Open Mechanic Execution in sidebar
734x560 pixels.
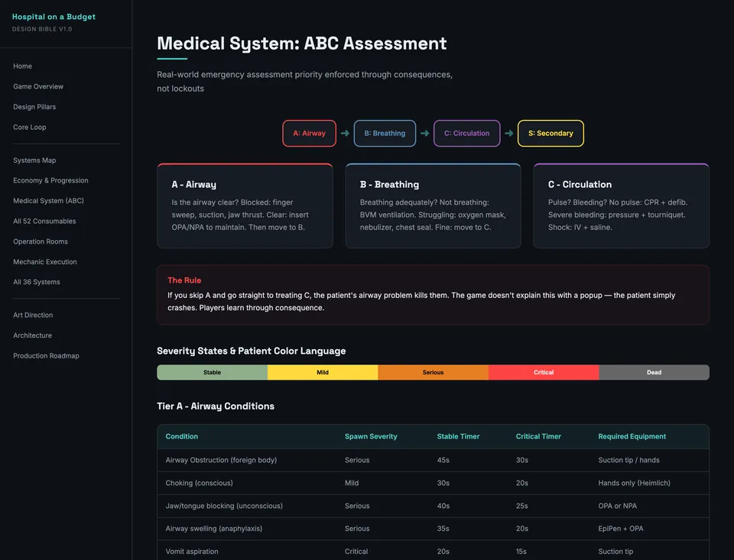coord(45,262)
